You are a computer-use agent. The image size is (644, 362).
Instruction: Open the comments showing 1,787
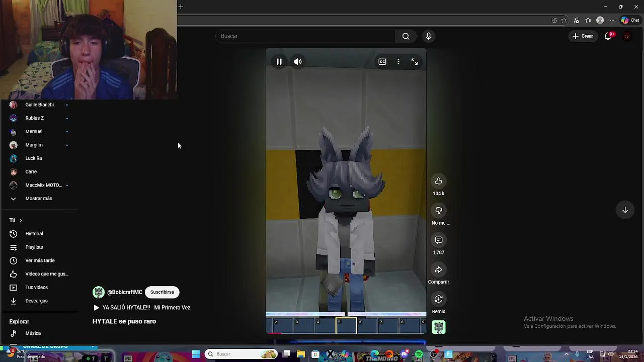click(439, 240)
